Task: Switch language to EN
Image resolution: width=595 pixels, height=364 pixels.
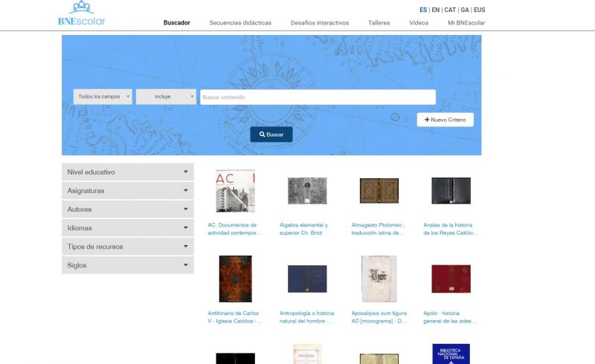Action: [436, 10]
